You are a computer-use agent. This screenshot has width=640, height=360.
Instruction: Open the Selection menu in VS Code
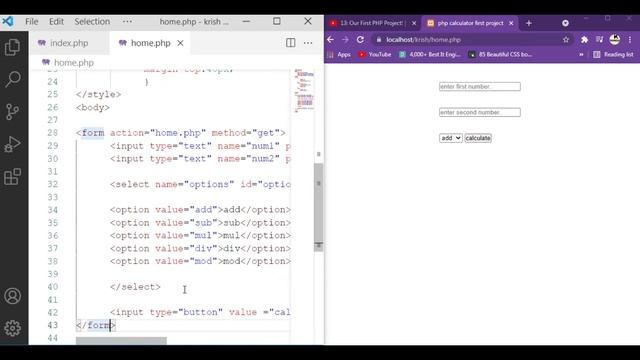92,22
